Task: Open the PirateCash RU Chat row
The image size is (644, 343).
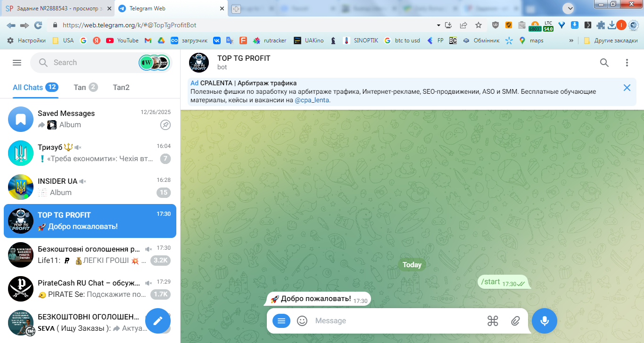Action: (x=90, y=289)
